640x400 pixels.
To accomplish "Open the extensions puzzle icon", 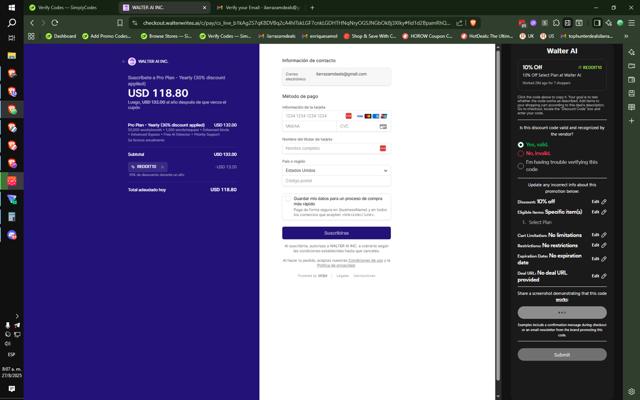I will click(x=556, y=23).
